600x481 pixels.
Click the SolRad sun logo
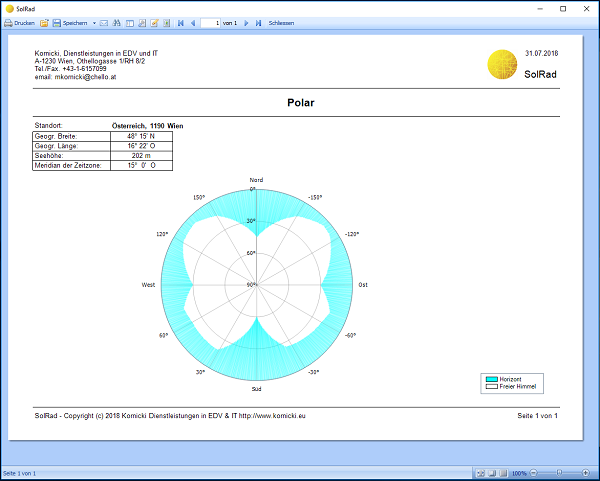point(502,64)
